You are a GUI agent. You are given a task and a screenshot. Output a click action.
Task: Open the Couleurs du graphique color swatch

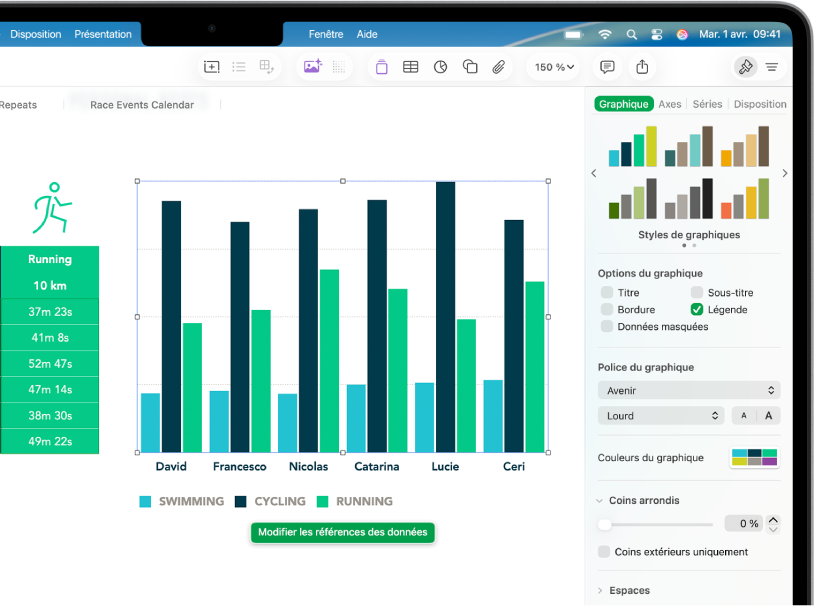754,458
